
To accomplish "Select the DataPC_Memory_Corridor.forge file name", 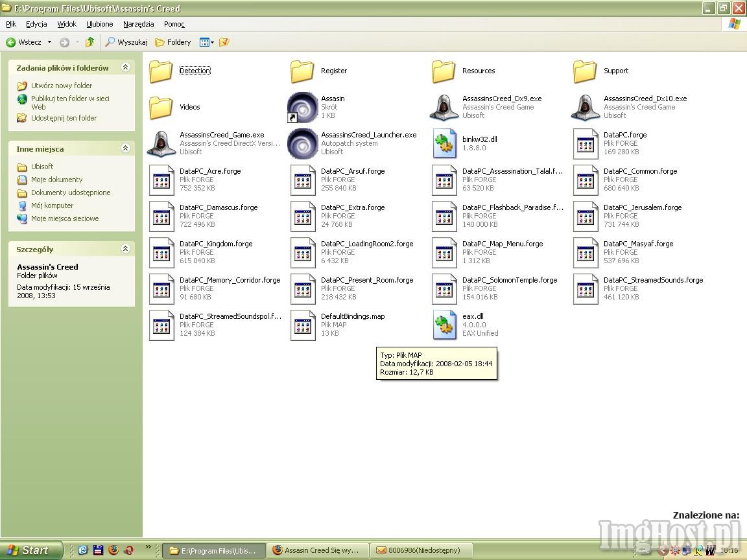I will [230, 280].
